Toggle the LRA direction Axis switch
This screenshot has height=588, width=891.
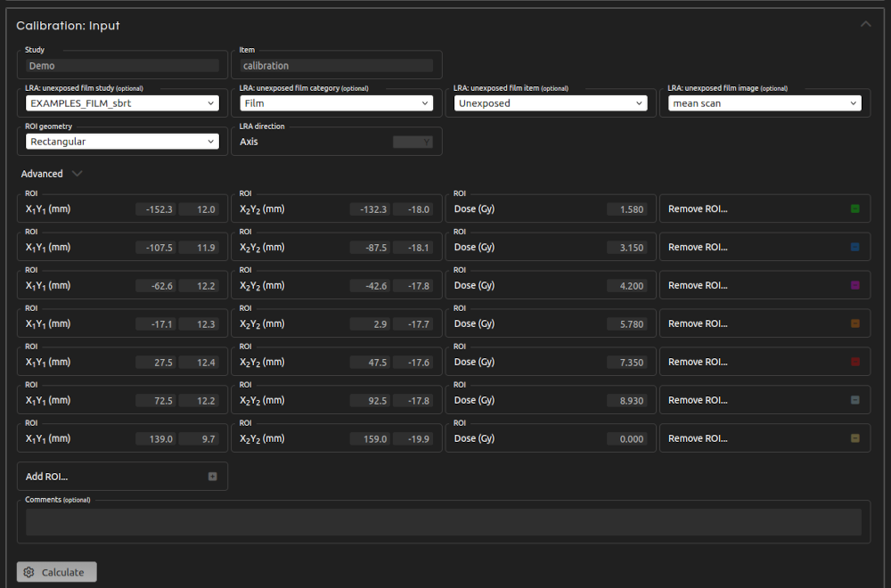413,142
